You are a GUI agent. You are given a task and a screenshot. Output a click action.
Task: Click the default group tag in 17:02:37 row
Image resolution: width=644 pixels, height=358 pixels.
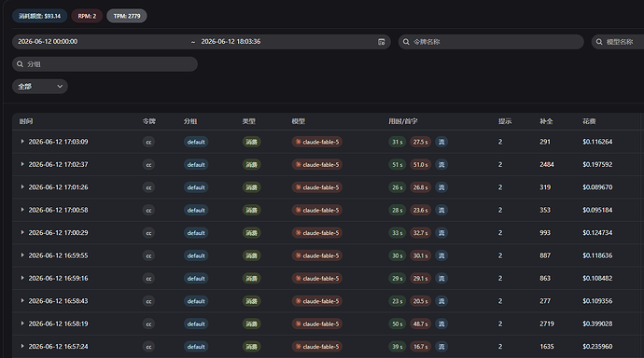pyautogui.click(x=196, y=164)
